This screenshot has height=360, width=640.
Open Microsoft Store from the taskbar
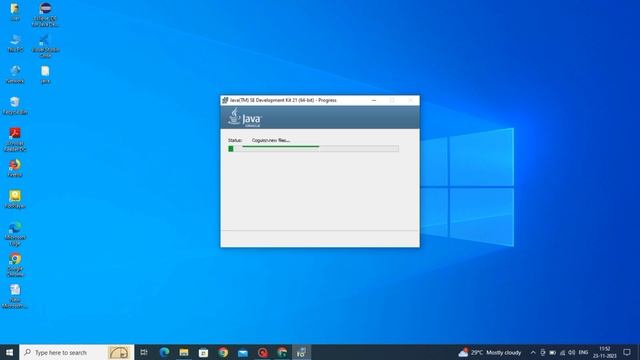click(x=203, y=352)
